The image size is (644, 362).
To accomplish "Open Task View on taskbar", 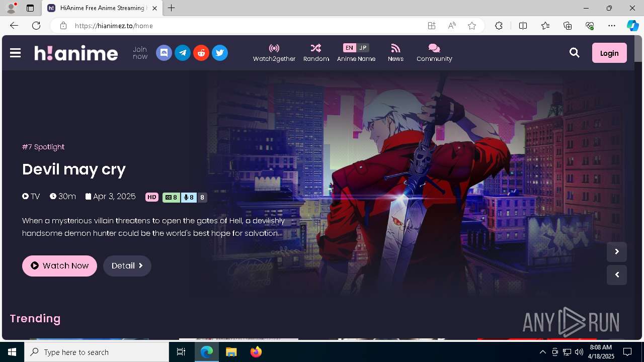I will tap(182, 352).
